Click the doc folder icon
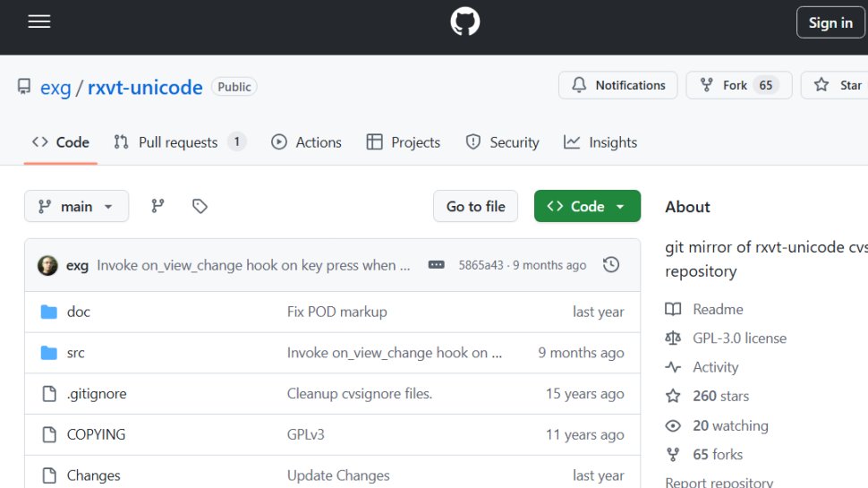The width and height of the screenshot is (868, 488). point(48,312)
